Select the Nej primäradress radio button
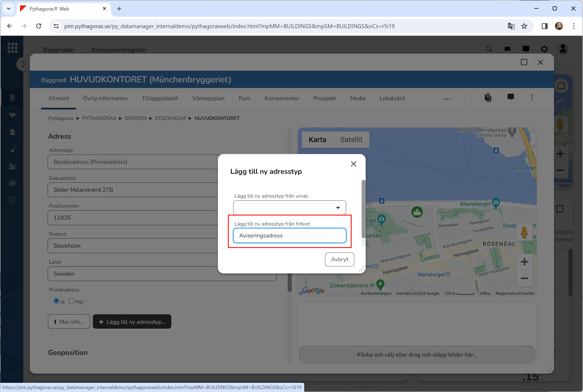The width and height of the screenshot is (583, 392). pos(71,301)
